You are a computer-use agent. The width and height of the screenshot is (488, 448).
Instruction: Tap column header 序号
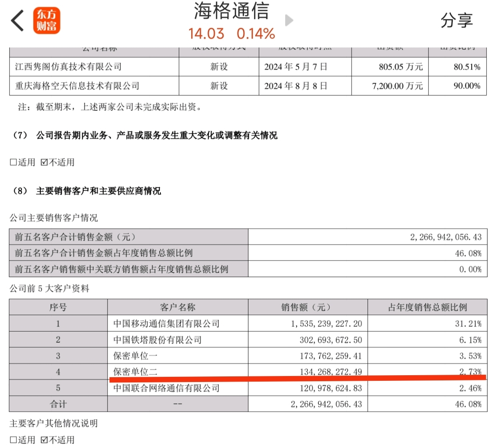pyautogui.click(x=58, y=307)
